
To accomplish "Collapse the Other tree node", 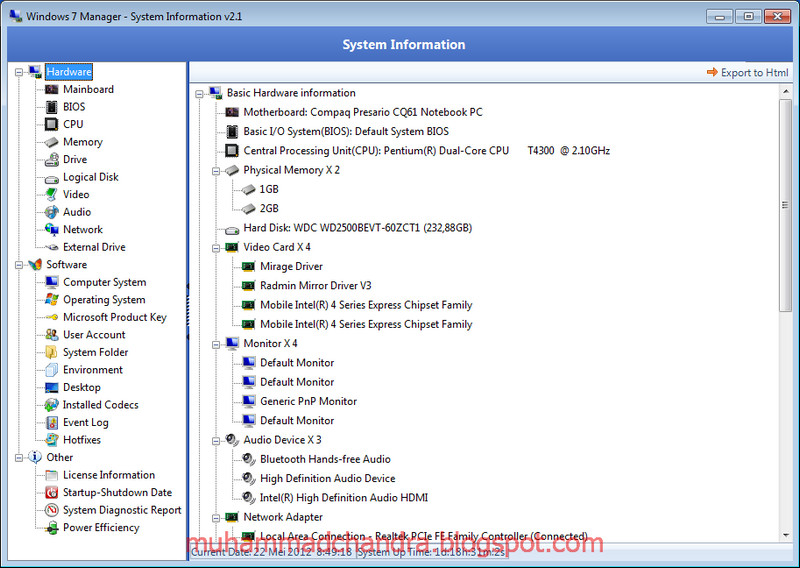I will (19, 458).
